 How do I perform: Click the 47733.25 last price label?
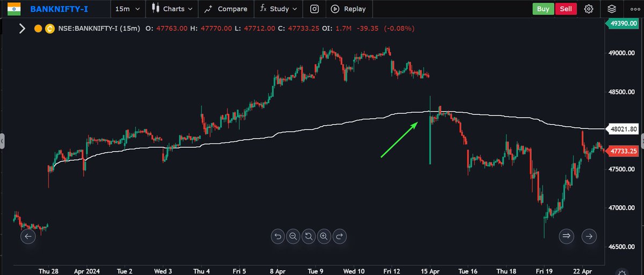[x=624, y=151]
